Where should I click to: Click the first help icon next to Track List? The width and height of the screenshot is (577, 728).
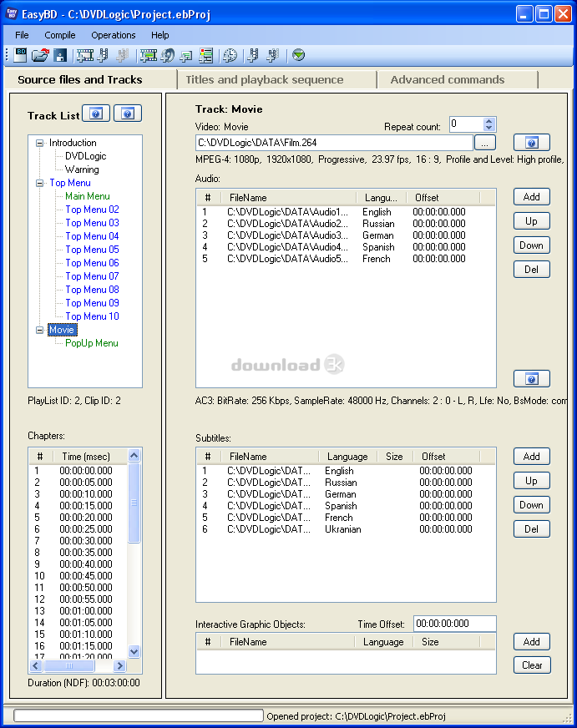point(96,114)
